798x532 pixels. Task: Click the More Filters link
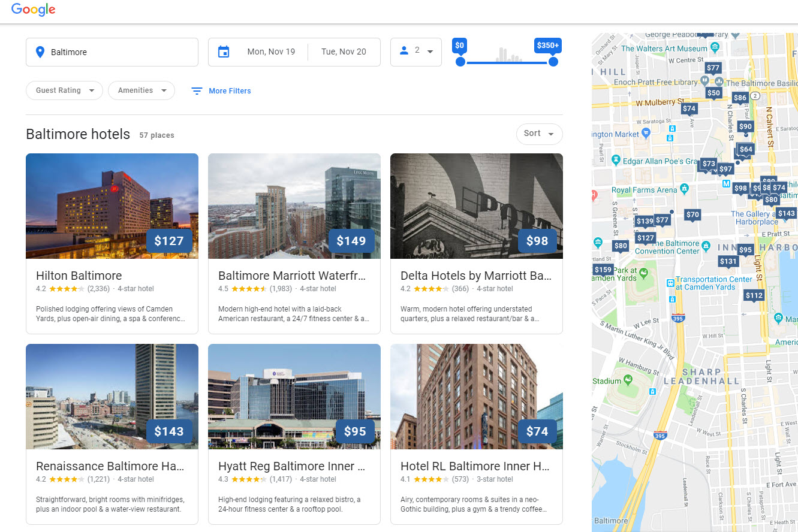pyautogui.click(x=230, y=91)
